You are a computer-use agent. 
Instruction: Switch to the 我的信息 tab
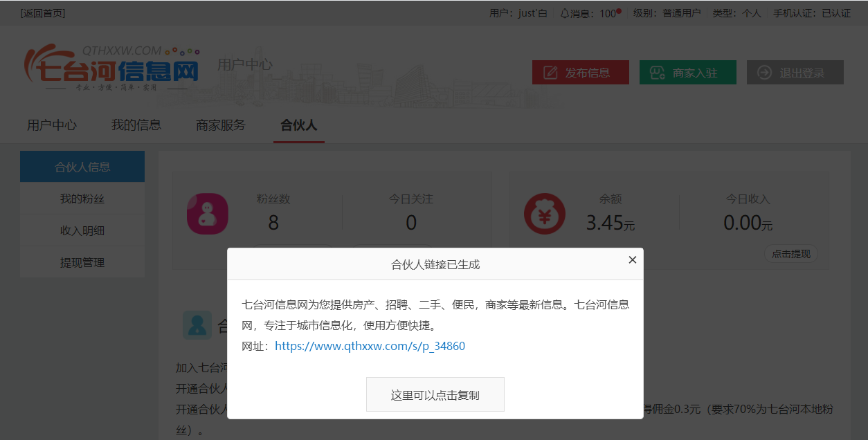[x=136, y=125]
